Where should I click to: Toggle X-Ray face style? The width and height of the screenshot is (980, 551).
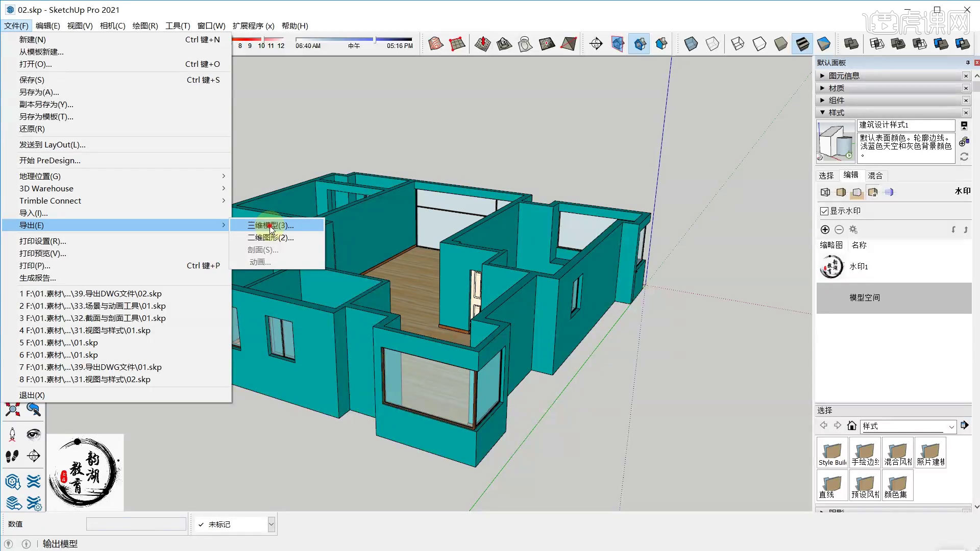(x=691, y=44)
